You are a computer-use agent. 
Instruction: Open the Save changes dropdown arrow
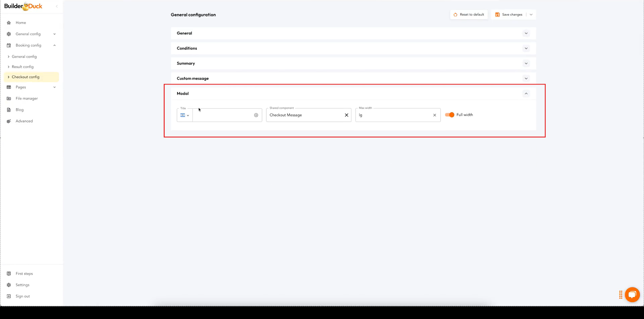[531, 14]
